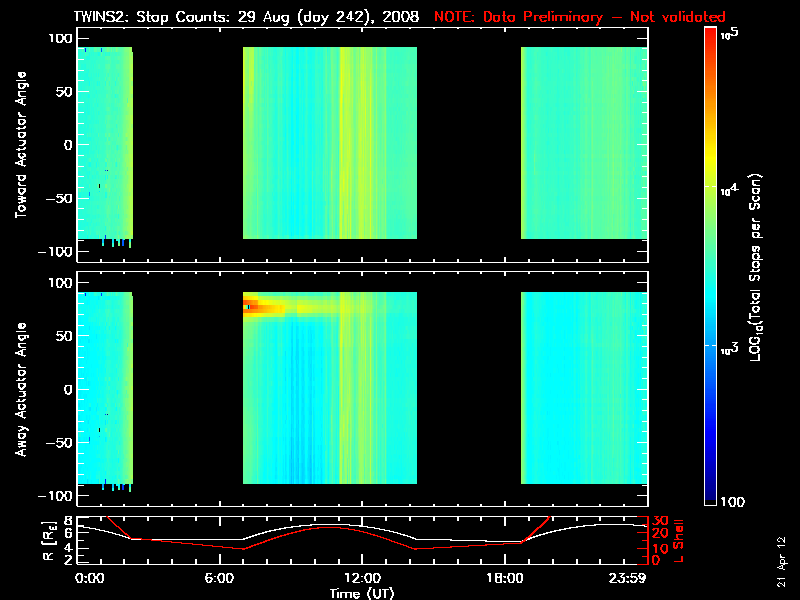Click the 10^5 tick label on the colorbar

pyautogui.click(x=730, y=34)
